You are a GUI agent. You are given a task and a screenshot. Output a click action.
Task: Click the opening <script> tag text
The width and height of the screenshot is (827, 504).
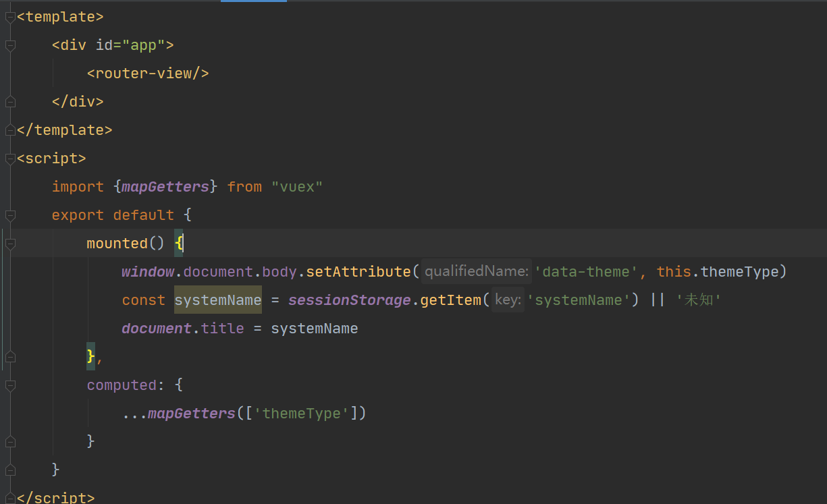(52, 159)
